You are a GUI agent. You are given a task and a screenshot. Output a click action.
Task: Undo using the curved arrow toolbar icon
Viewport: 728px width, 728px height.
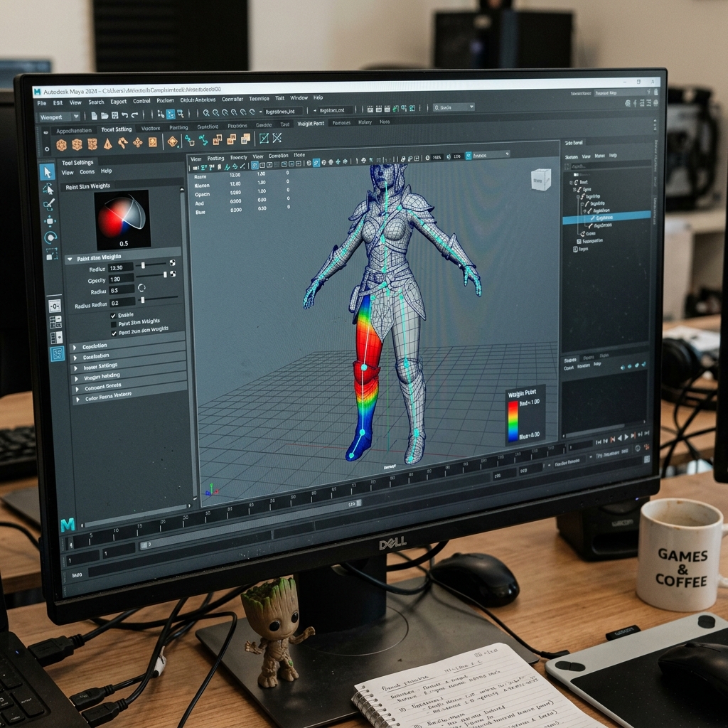[124, 115]
